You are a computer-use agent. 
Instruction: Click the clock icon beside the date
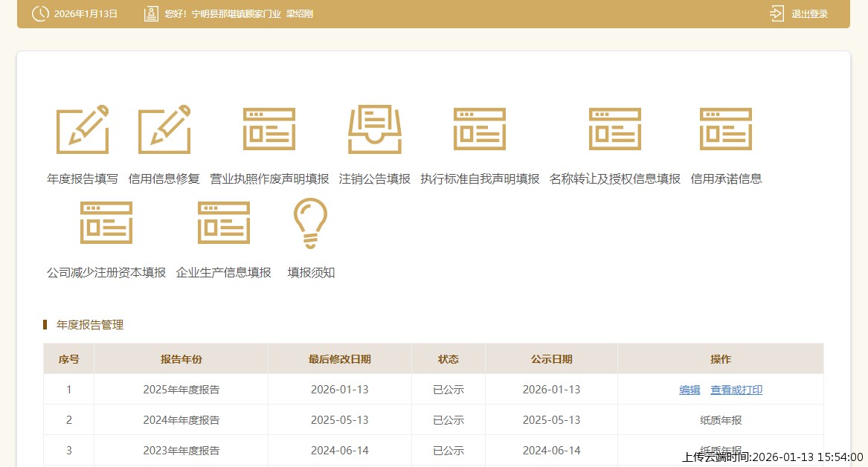(x=40, y=13)
